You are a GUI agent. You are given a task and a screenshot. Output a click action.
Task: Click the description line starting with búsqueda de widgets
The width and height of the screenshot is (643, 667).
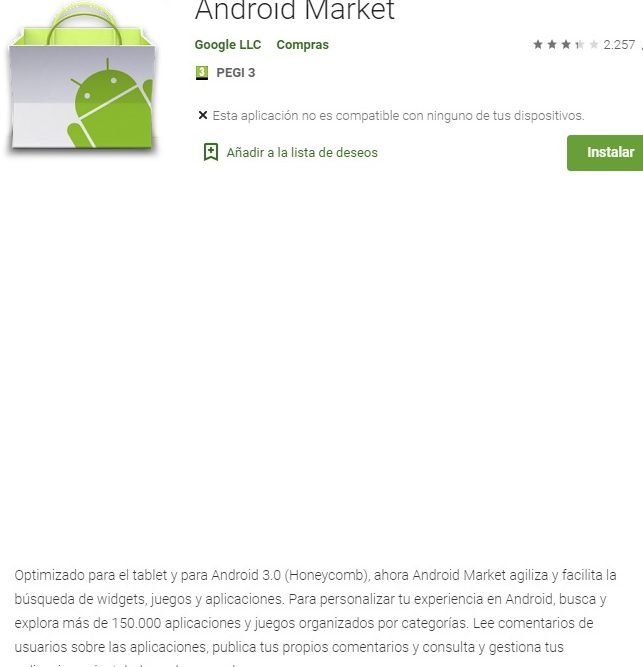point(310,599)
